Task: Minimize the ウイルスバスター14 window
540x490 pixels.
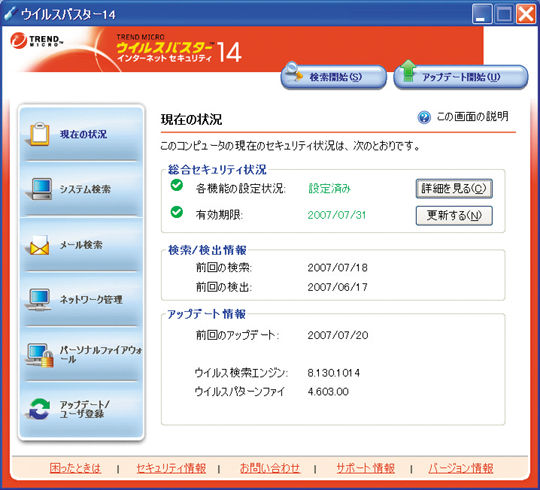Action: (481, 14)
